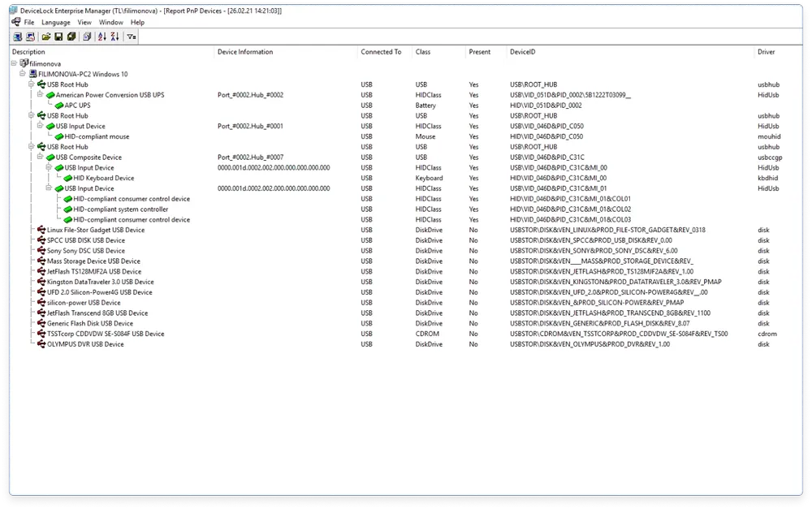Click the CDROM class cell
This screenshot has height=509, width=812.
tap(427, 334)
